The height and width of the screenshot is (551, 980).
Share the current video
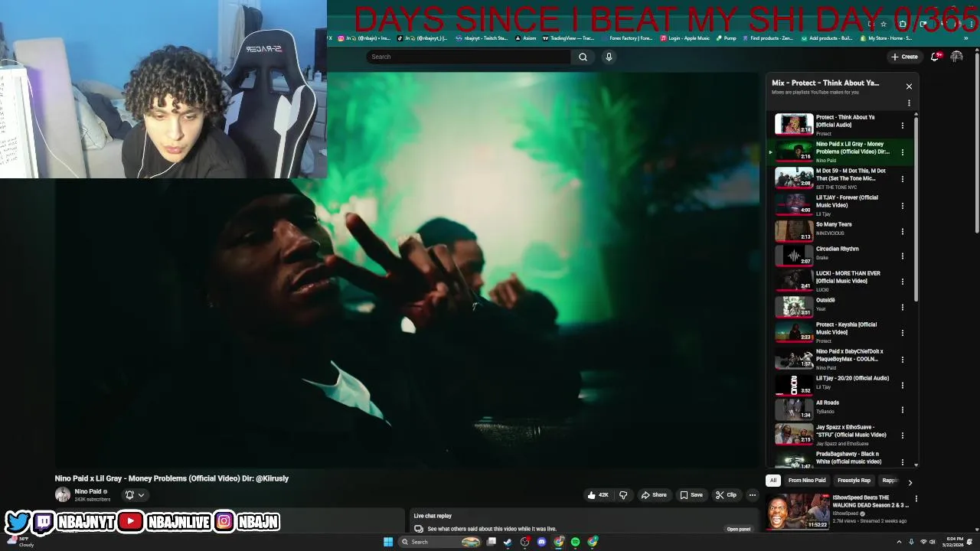[653, 495]
